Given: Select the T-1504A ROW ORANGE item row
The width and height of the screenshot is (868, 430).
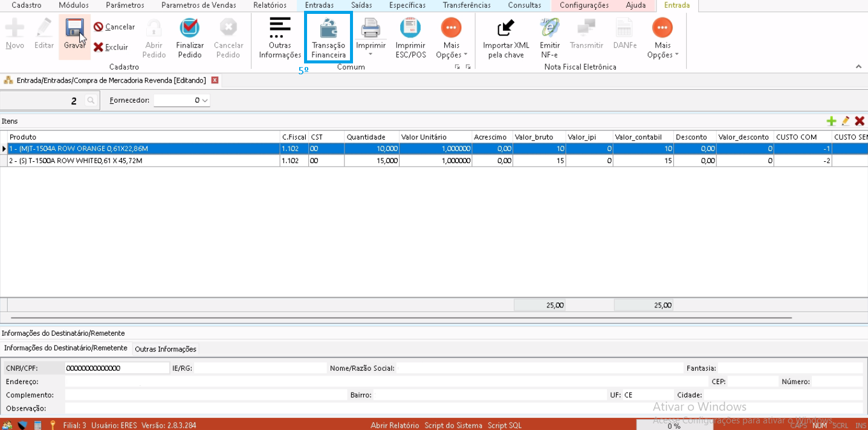Looking at the screenshot, I should 434,149.
